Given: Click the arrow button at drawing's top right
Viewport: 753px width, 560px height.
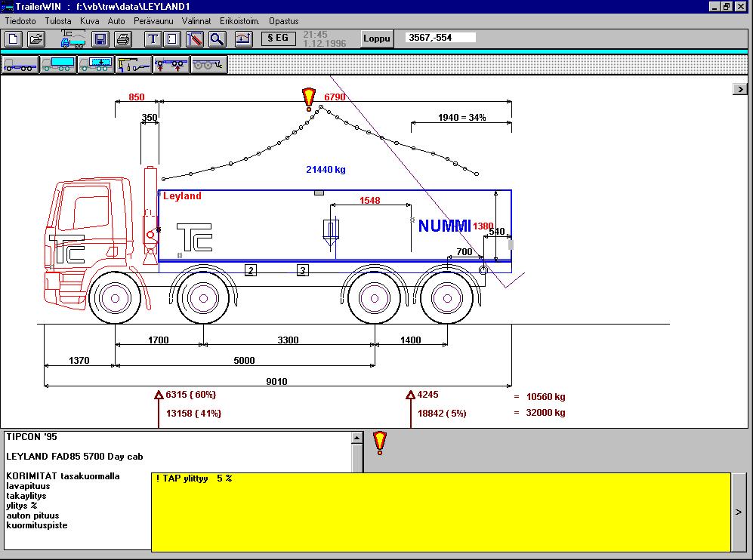Looking at the screenshot, I should click(740, 89).
